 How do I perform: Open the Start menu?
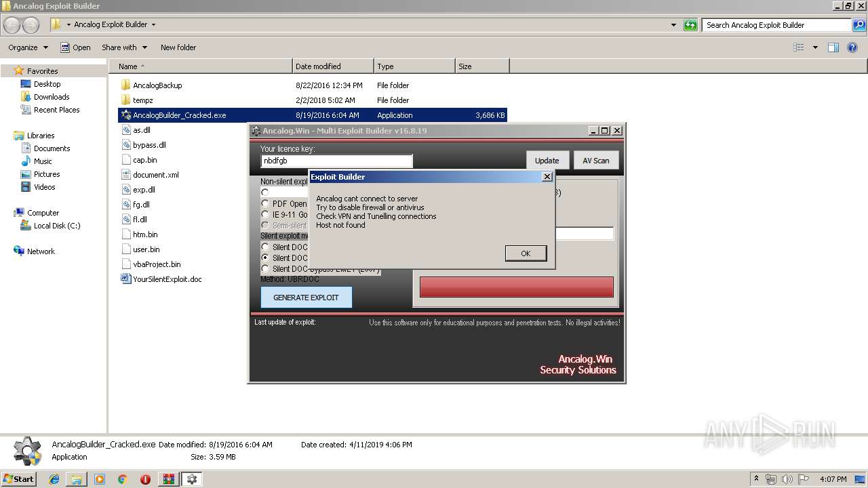[x=19, y=479]
